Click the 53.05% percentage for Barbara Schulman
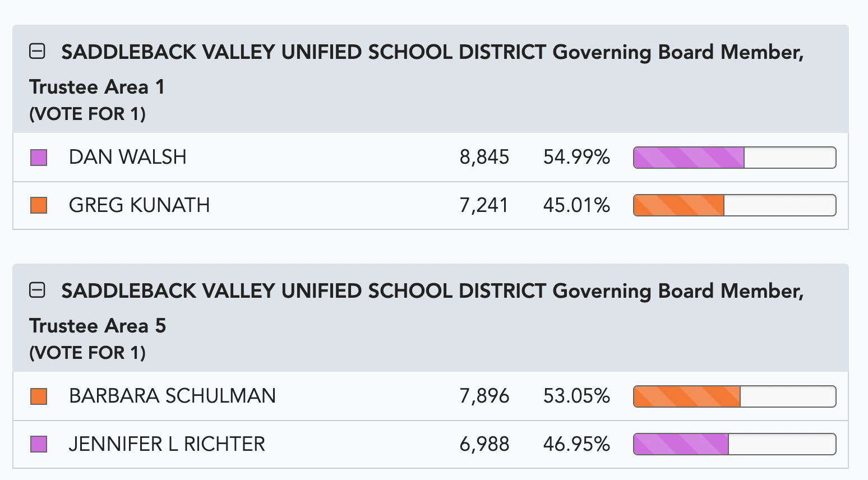This screenshot has height=480, width=868. [x=576, y=396]
